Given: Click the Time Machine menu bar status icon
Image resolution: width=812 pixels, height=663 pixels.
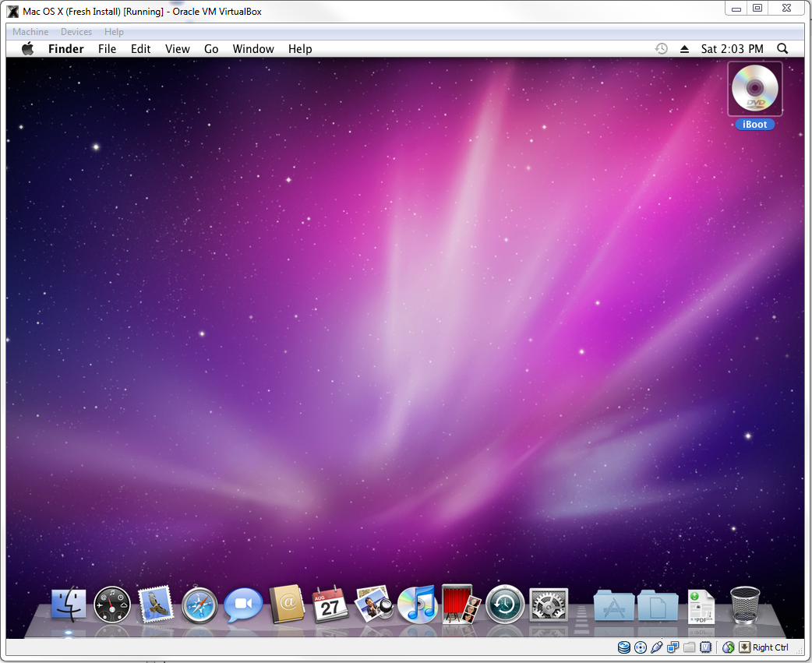Looking at the screenshot, I should click(661, 48).
